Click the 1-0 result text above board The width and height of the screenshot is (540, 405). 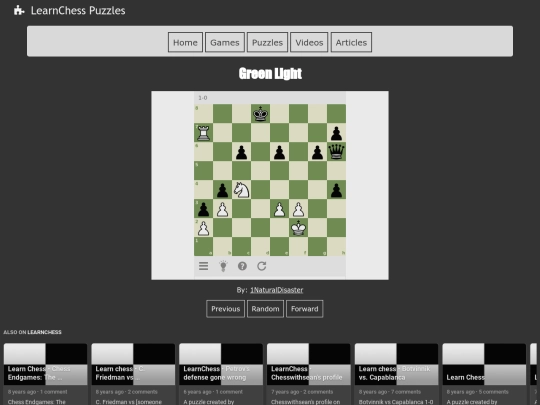(203, 98)
